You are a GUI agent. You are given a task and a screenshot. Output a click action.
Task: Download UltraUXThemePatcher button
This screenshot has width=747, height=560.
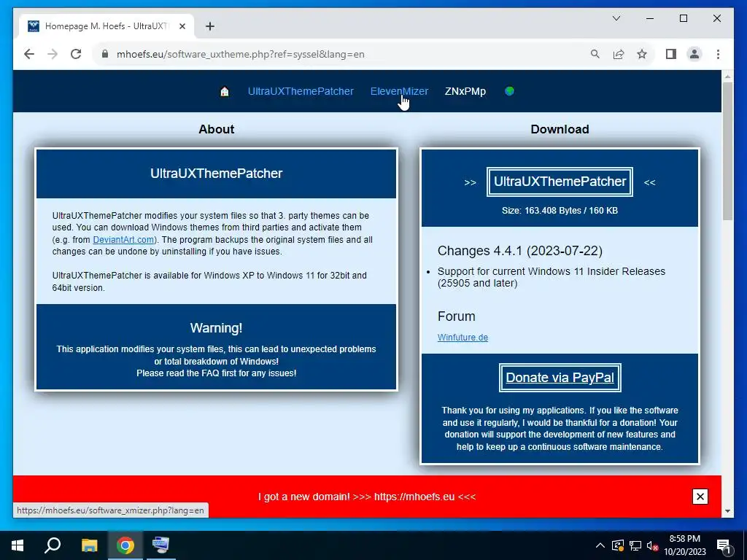(x=560, y=182)
